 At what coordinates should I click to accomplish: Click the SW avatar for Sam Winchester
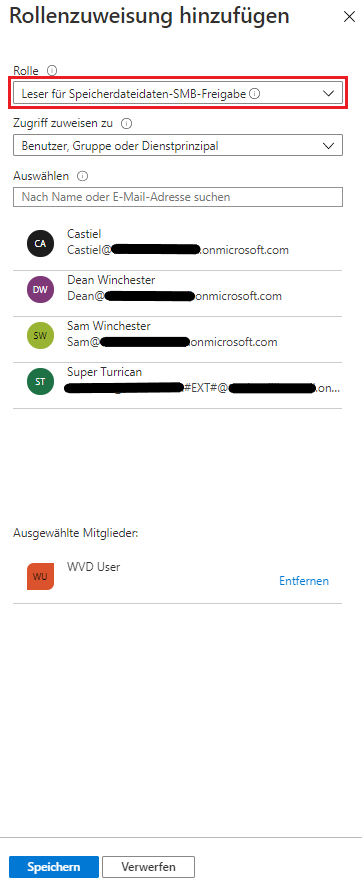coord(40,335)
